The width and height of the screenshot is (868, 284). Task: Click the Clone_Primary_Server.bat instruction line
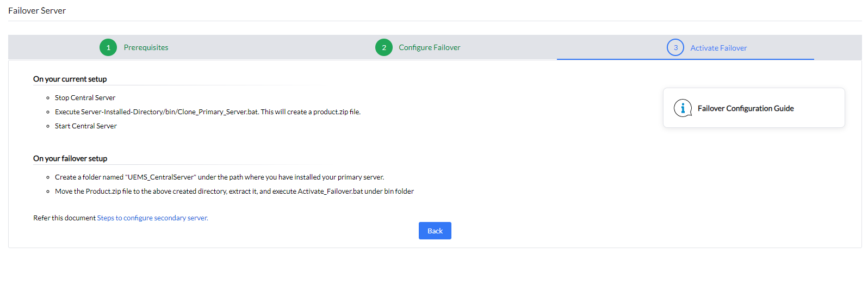(207, 112)
